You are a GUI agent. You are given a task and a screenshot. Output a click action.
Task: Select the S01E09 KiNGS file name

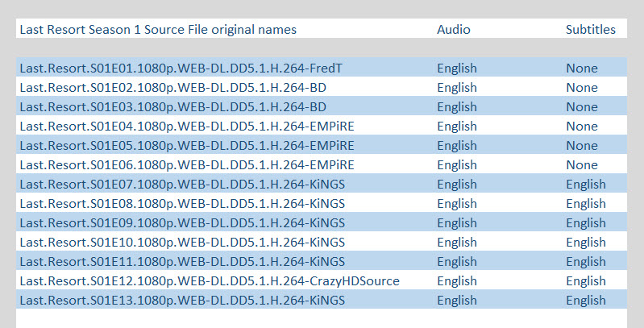pyautogui.click(x=182, y=223)
